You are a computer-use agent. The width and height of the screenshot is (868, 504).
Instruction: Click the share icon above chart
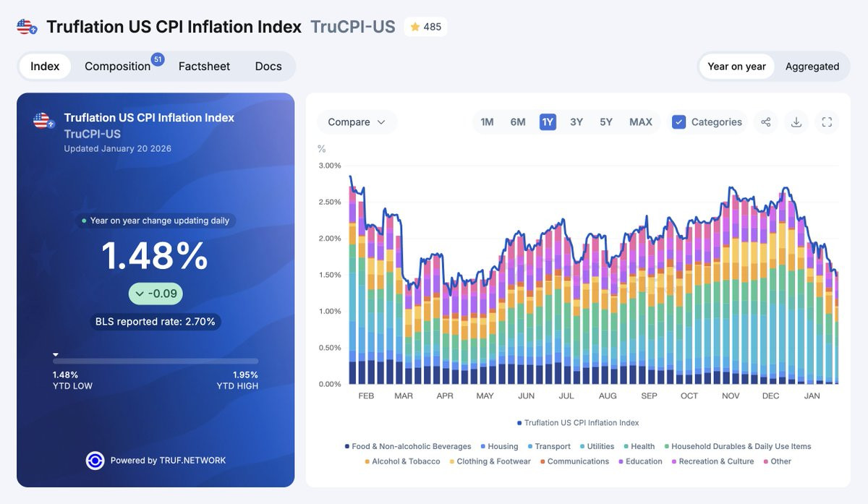click(765, 122)
